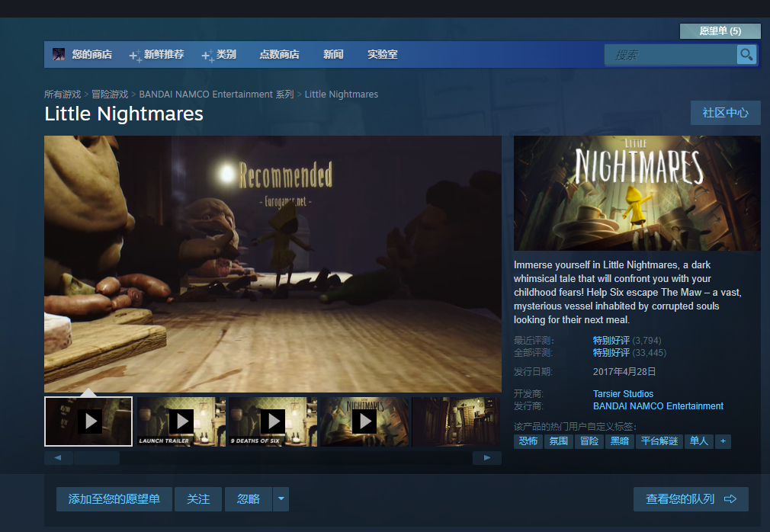
Task: Play the fourth Nightmares trailer thumbnail
Action: 364,421
